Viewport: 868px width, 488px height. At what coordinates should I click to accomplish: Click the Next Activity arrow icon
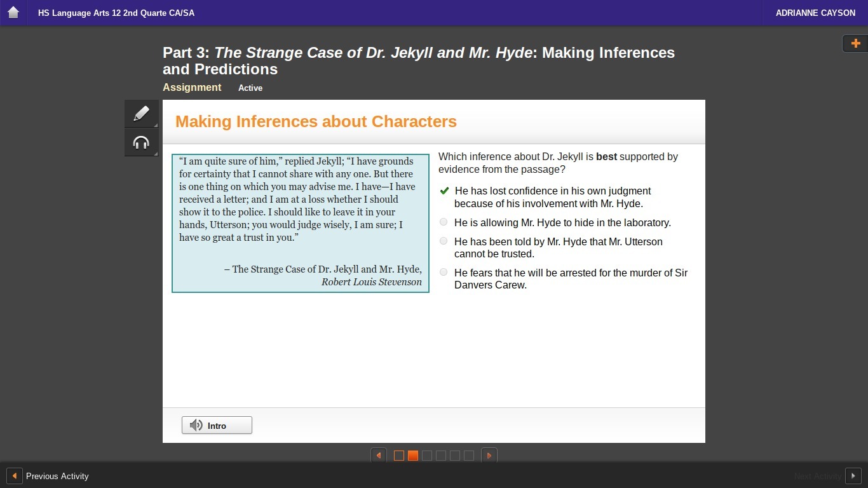point(853,476)
